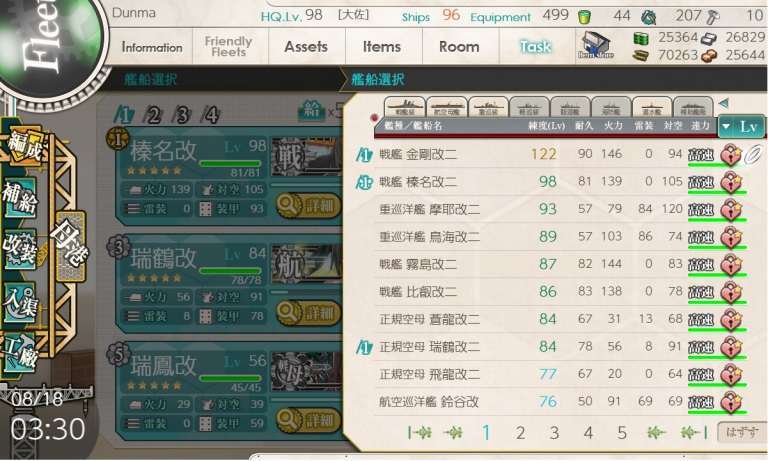The image size is (768, 461).
Task: Switch to fleet 2 tab
Action: tap(153, 116)
